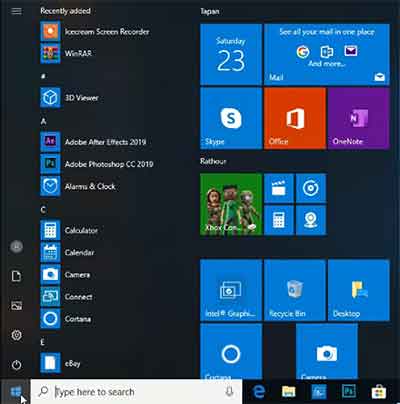Image resolution: width=400 pixels, height=404 pixels.
Task: Open the large Cortana tile
Action: (231, 351)
